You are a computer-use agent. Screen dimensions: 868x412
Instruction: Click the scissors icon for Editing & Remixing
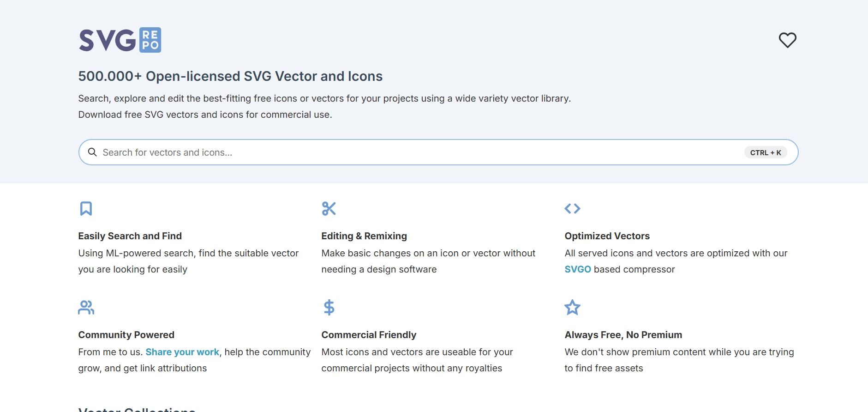click(x=329, y=209)
